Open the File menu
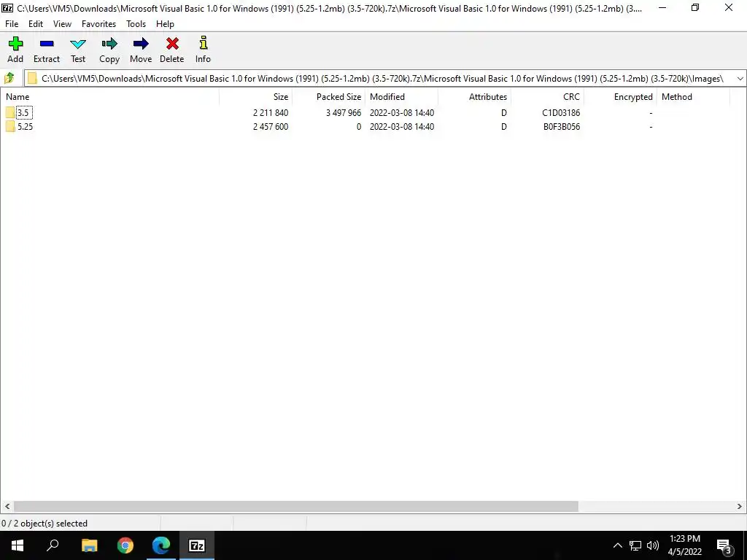 pos(12,24)
